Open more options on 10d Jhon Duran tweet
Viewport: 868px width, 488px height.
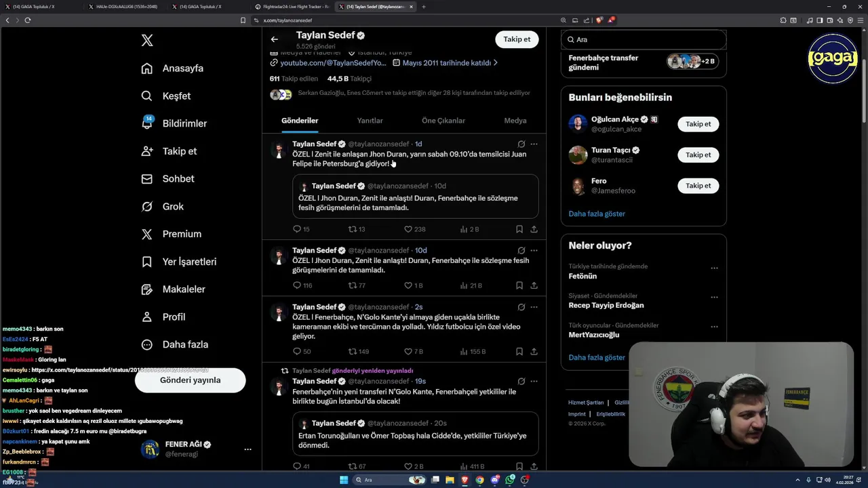pyautogui.click(x=534, y=250)
